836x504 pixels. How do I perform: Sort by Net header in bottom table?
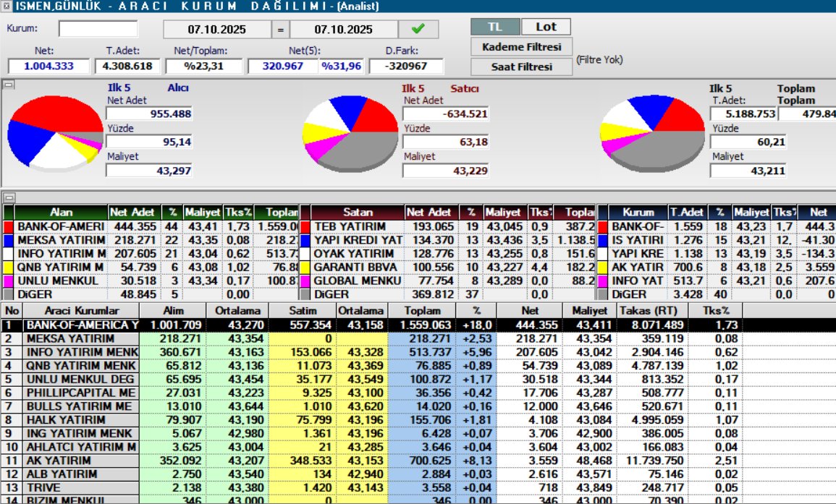click(530, 311)
